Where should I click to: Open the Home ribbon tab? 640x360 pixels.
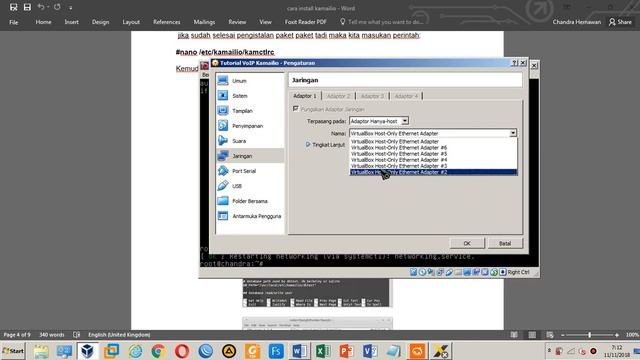43,22
